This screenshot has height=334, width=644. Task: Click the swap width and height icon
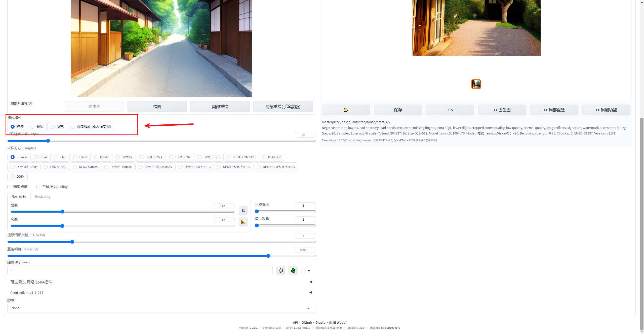(243, 210)
